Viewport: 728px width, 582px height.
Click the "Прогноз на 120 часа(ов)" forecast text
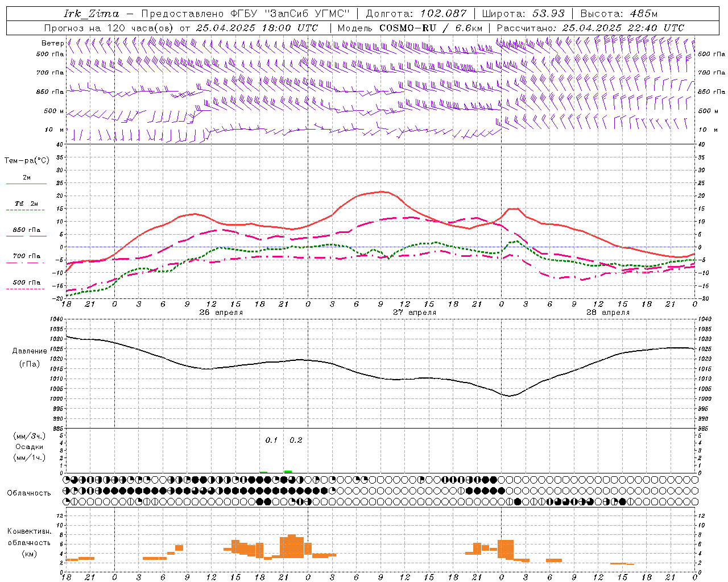109,28
